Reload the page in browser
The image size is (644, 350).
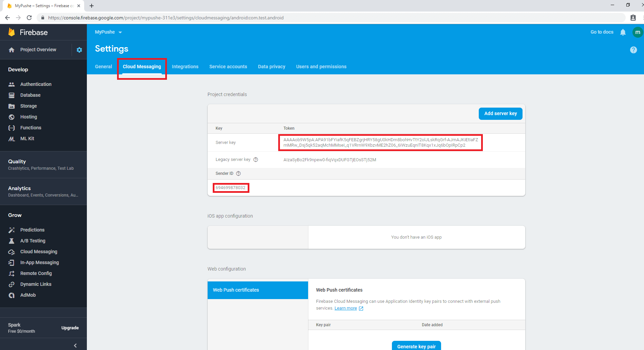point(29,18)
